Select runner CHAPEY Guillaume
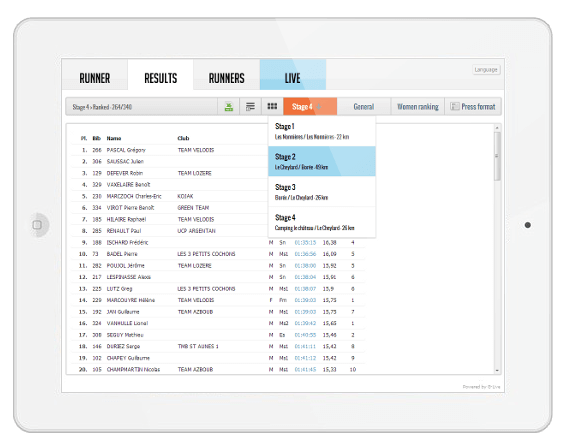The width and height of the screenshot is (566, 448). pos(128,358)
